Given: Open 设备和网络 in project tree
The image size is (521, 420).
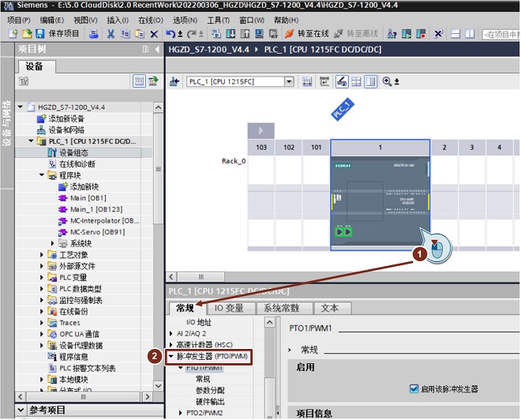Looking at the screenshot, I should click(66, 130).
